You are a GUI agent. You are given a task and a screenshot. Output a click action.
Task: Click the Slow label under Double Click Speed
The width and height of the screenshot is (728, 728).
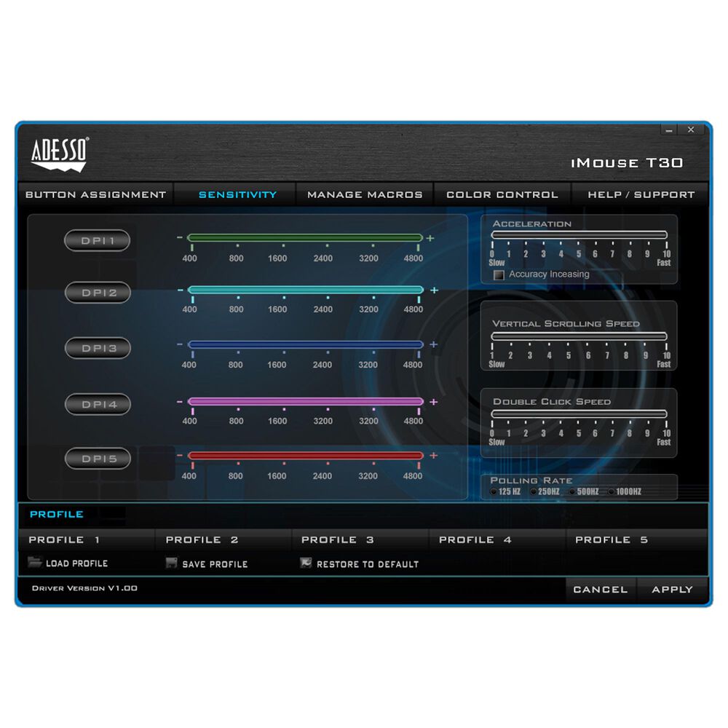tap(496, 442)
